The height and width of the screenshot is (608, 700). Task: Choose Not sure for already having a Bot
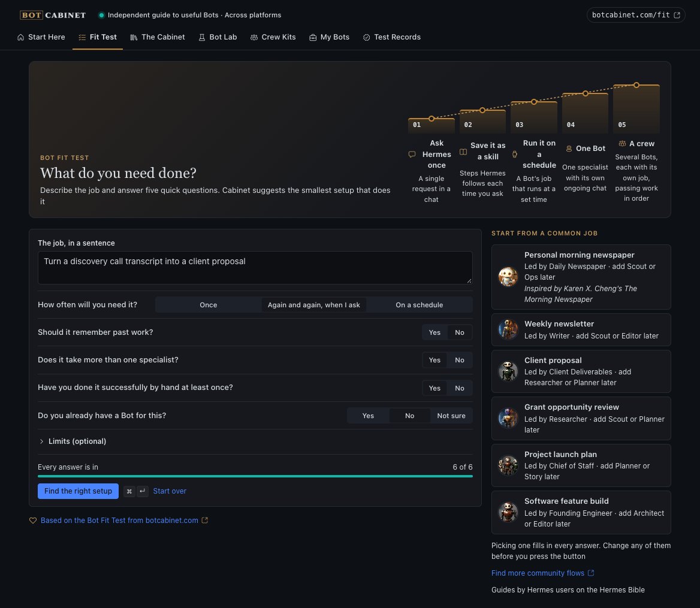pos(451,416)
